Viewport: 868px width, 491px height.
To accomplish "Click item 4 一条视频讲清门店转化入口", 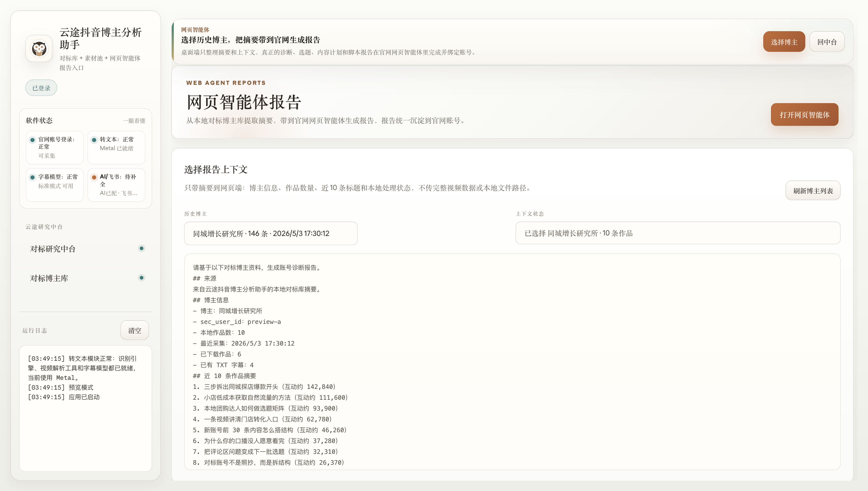I will [x=262, y=419].
